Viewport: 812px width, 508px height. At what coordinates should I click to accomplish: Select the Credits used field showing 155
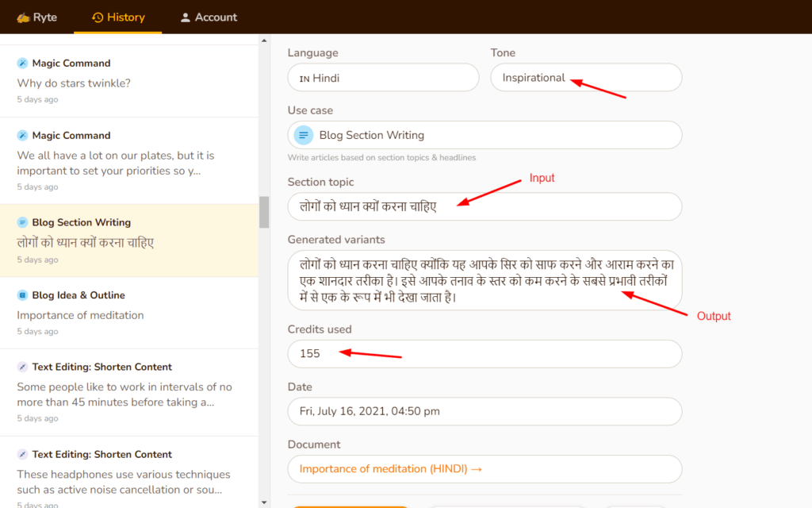pos(485,354)
